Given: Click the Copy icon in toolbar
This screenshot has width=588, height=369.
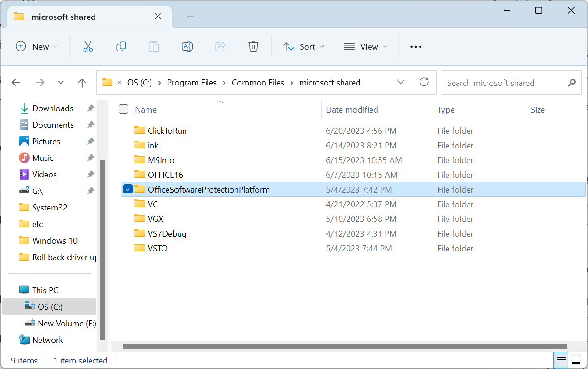Looking at the screenshot, I should click(x=121, y=46).
